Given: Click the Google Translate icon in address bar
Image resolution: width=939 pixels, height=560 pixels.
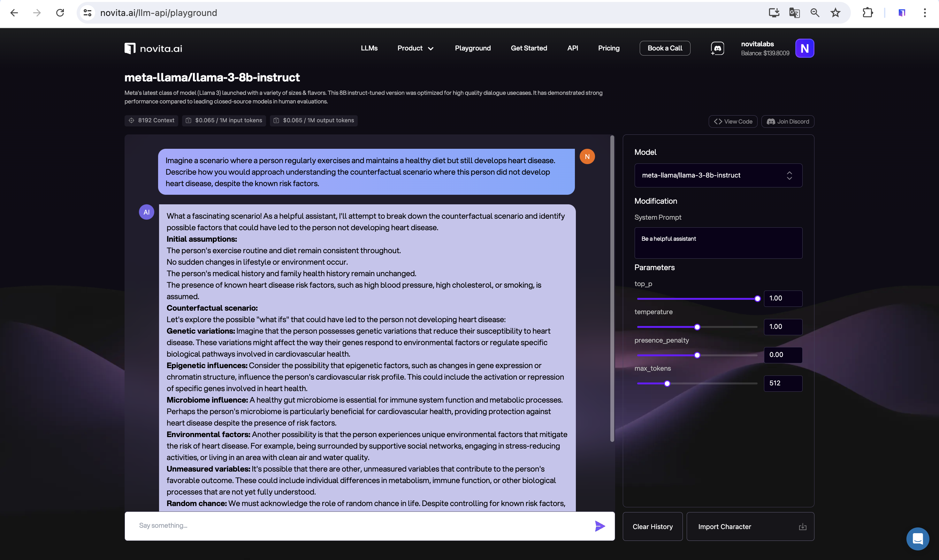Looking at the screenshot, I should tap(794, 13).
